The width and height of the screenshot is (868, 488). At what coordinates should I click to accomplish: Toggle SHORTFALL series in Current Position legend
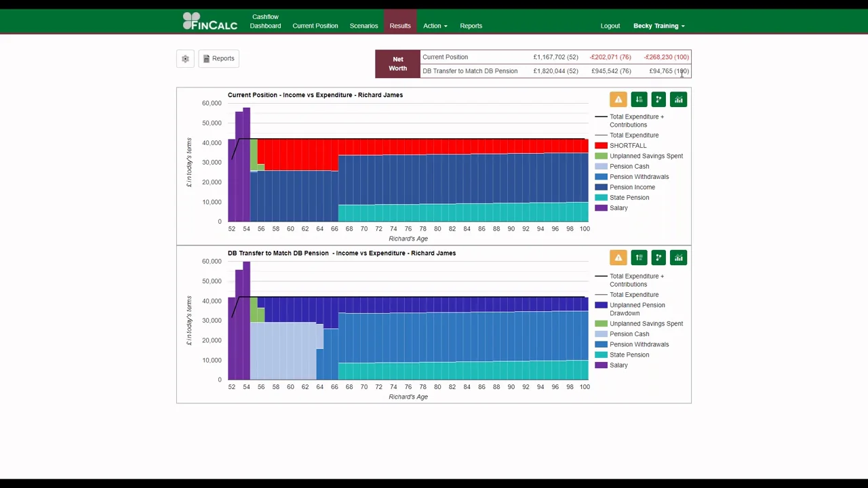(628, 146)
